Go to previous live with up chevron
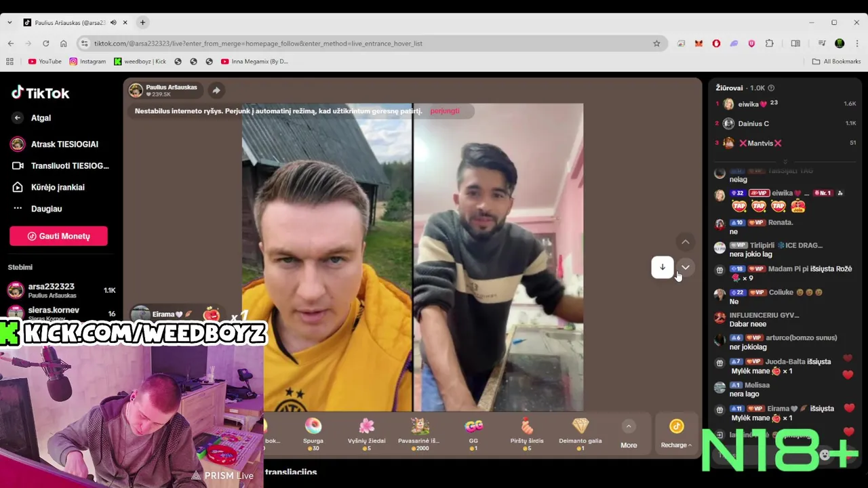Screen dimensions: 868x488 click(x=686, y=242)
